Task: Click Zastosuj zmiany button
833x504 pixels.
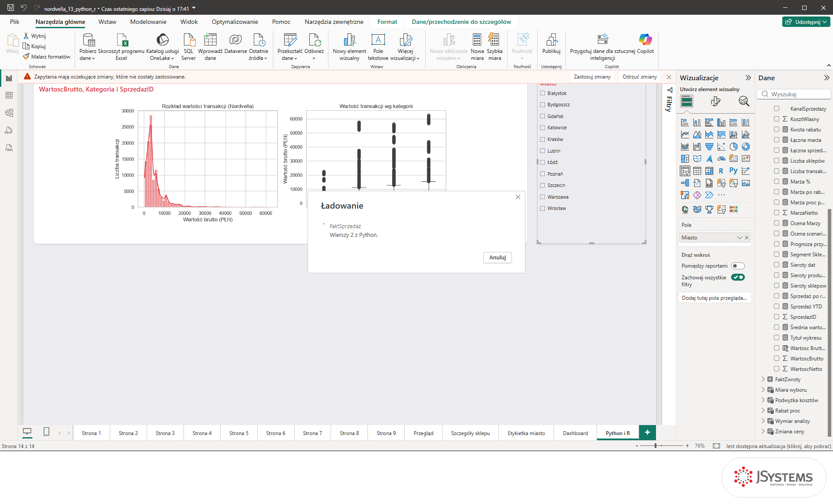Action: tap(592, 77)
